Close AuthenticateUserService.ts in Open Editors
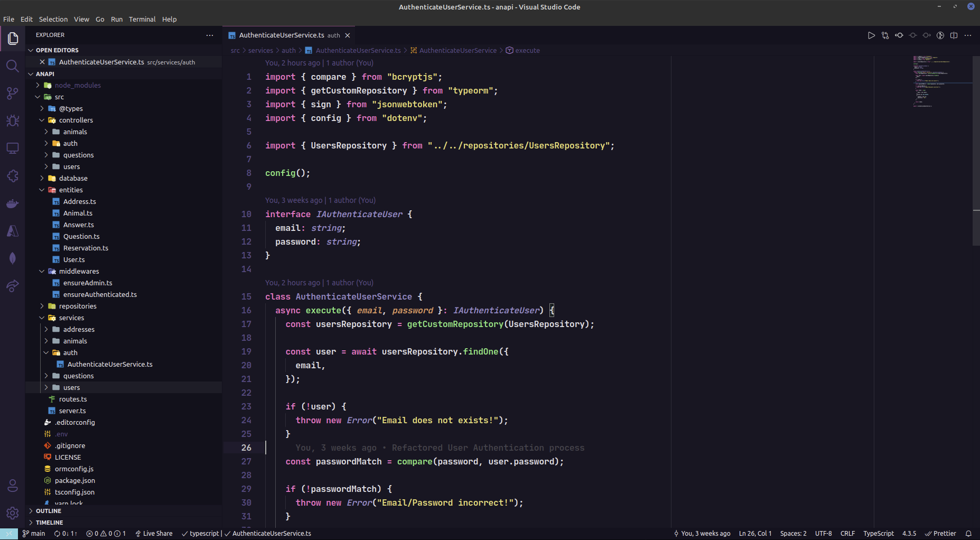Screen dimensions: 980x540 pos(42,62)
